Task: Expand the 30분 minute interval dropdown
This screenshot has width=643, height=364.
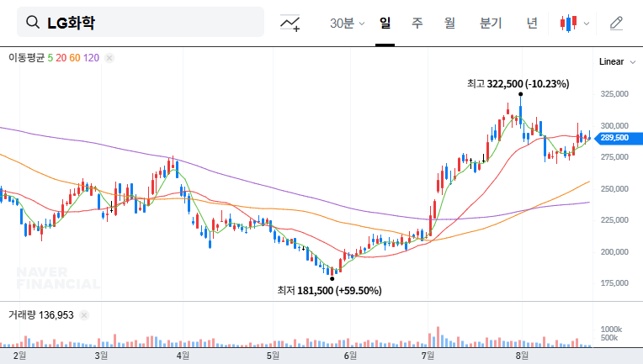Action: [x=347, y=23]
